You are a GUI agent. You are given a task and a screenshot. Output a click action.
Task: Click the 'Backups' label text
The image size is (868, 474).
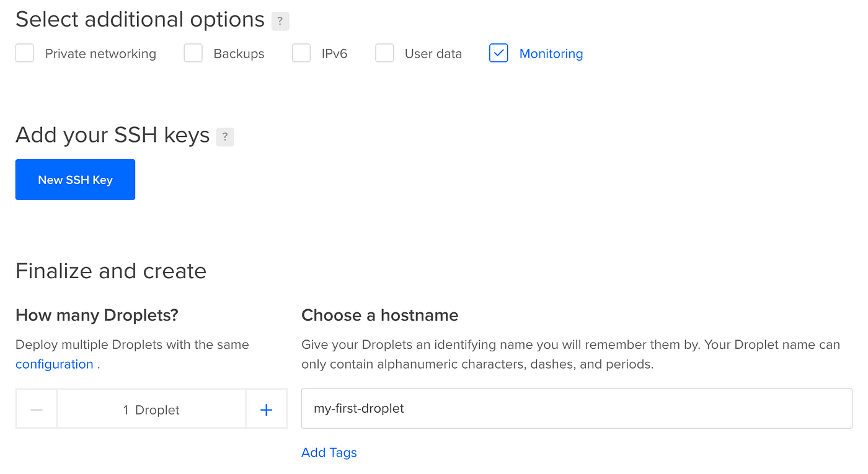[239, 54]
